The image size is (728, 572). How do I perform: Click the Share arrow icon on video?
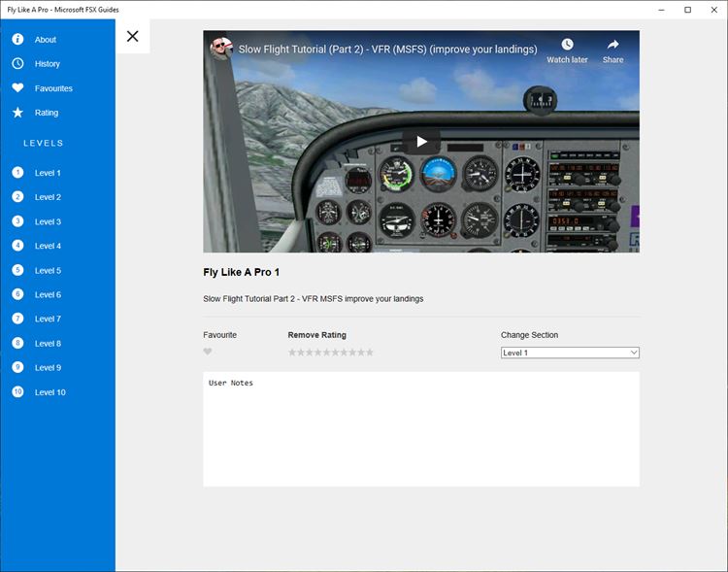pyautogui.click(x=612, y=45)
